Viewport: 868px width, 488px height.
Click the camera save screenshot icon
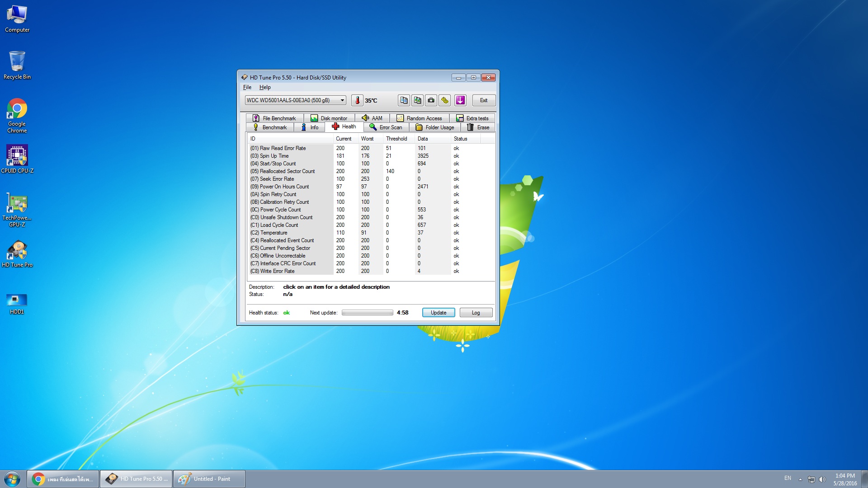pos(431,100)
